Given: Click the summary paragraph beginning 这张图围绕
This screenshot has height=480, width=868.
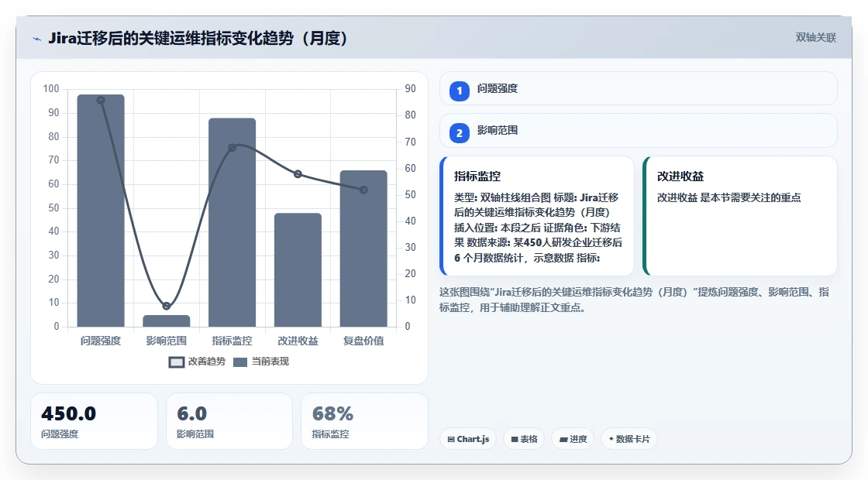Looking at the screenshot, I should [635, 300].
